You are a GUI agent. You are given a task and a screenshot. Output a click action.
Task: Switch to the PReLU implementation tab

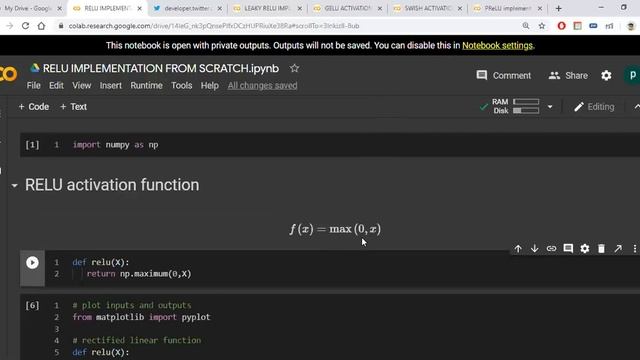(x=507, y=8)
